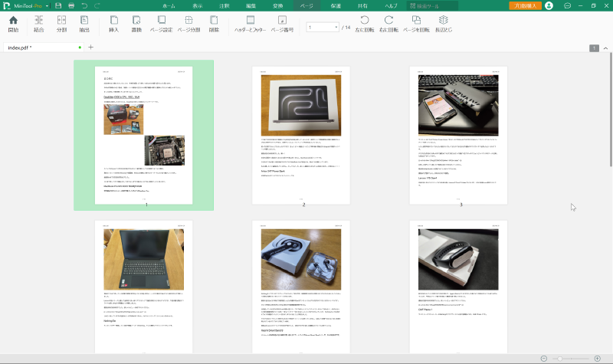Click the 削除 (delete) page icon

tap(214, 23)
